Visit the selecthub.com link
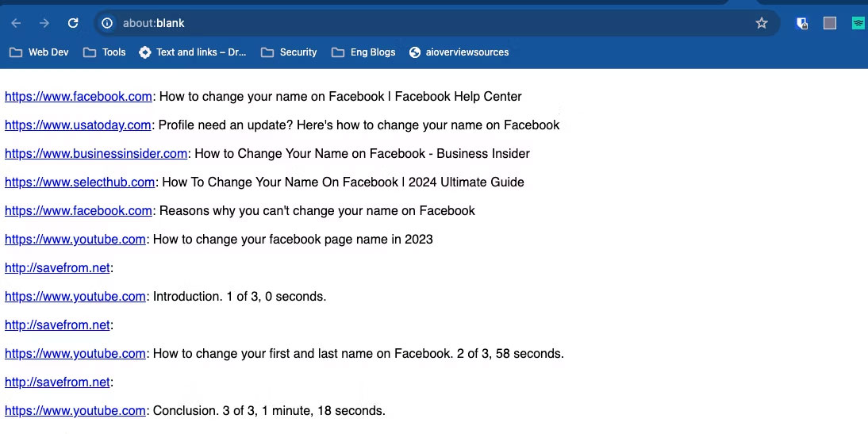 (x=79, y=182)
